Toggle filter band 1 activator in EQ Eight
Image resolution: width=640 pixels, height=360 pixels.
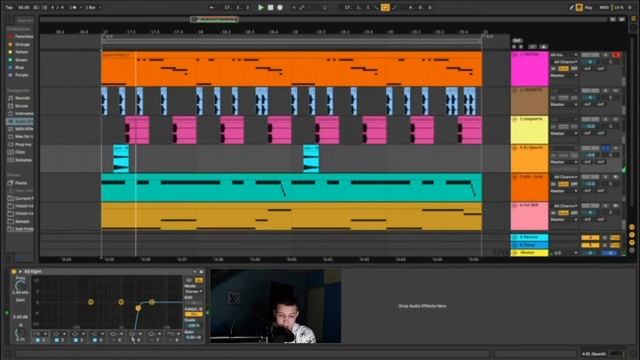click(x=38, y=340)
